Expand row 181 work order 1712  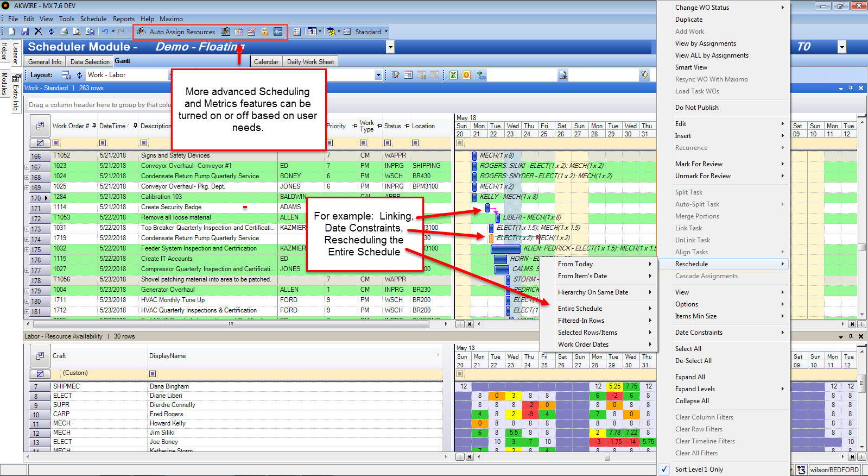[x=27, y=311]
